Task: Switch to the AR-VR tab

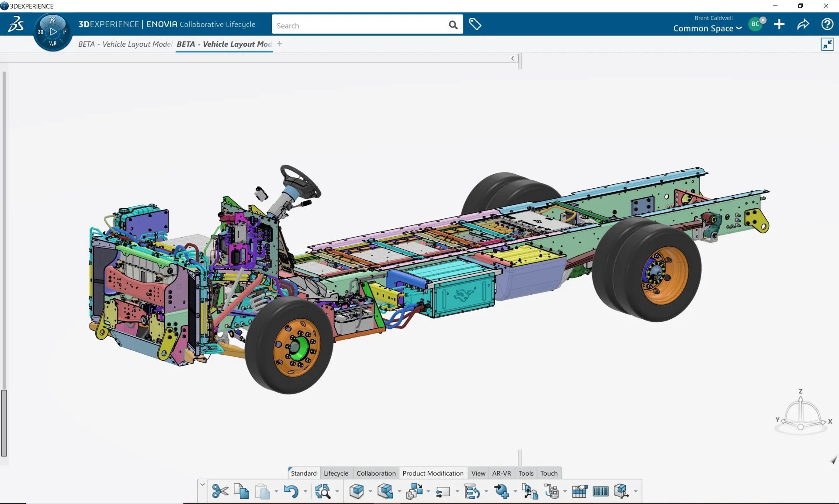Action: [501, 473]
